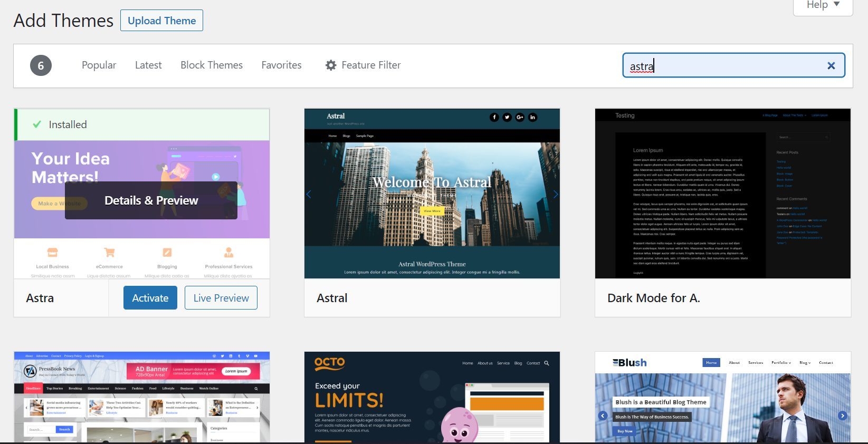Screen dimensions: 868x444
Task: Open the Blush theme thumbnail
Action: tap(723, 397)
